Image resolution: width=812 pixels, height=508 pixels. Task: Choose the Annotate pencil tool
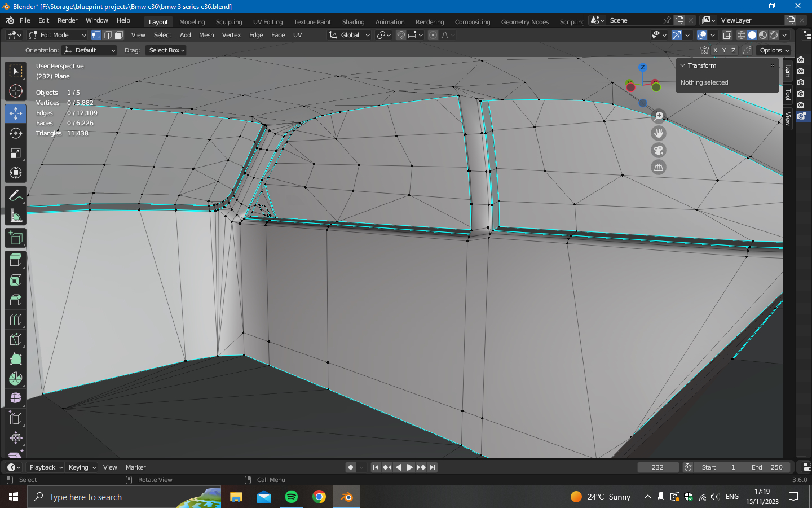pos(16,196)
